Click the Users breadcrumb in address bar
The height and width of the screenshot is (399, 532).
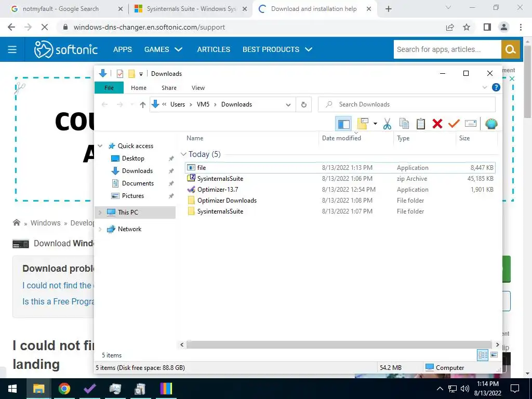[x=178, y=104]
